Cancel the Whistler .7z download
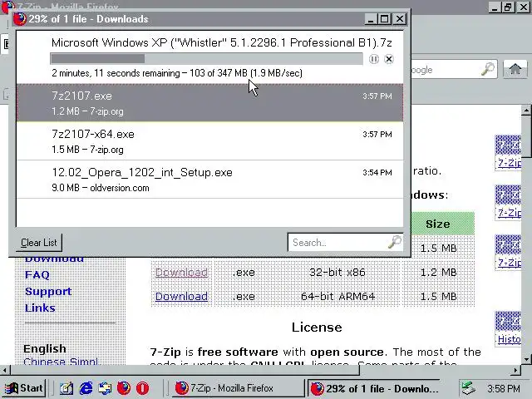Viewport: 532px width, 399px height. [x=389, y=59]
